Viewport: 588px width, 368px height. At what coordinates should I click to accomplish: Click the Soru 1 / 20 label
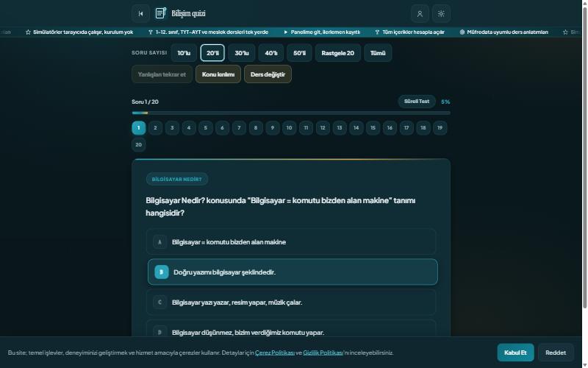tap(145, 102)
